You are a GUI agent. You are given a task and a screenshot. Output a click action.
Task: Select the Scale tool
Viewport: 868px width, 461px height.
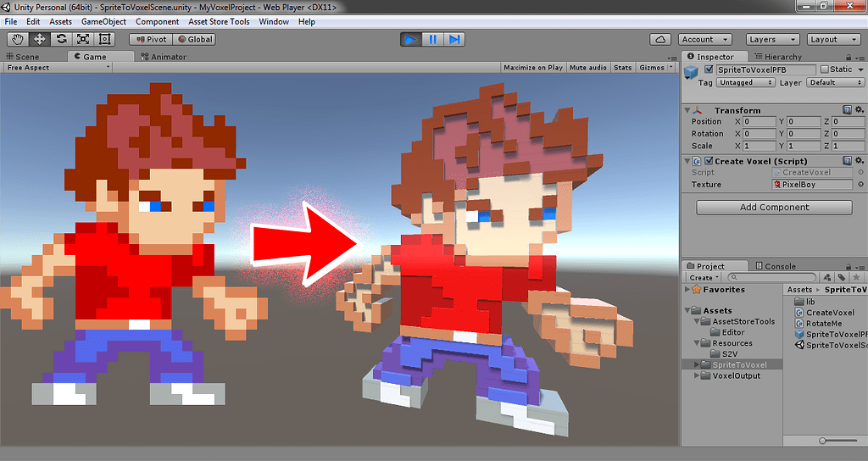click(x=83, y=39)
